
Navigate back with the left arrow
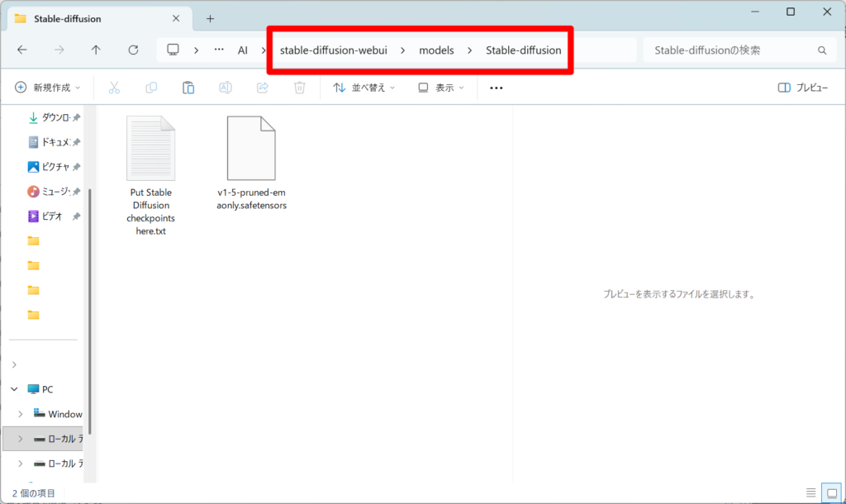tap(22, 50)
